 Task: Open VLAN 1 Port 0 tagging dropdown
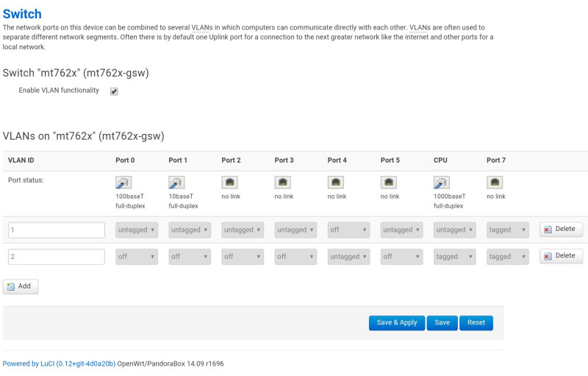[x=137, y=230]
